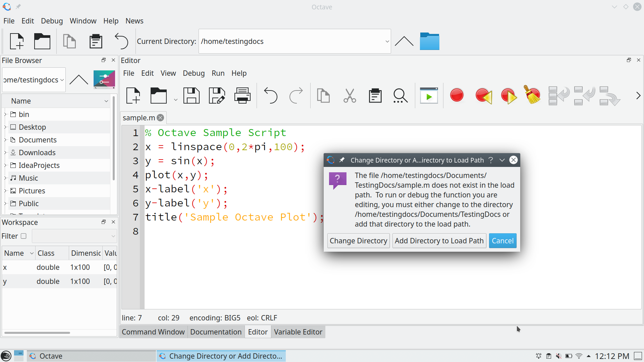Screen dimensions: 644x362
Task: Expand the Downloads folder tree item
Action: [x=5, y=153]
